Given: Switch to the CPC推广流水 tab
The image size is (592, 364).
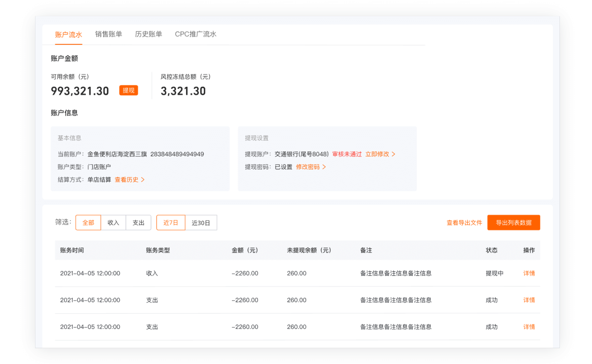Looking at the screenshot, I should [x=196, y=35].
